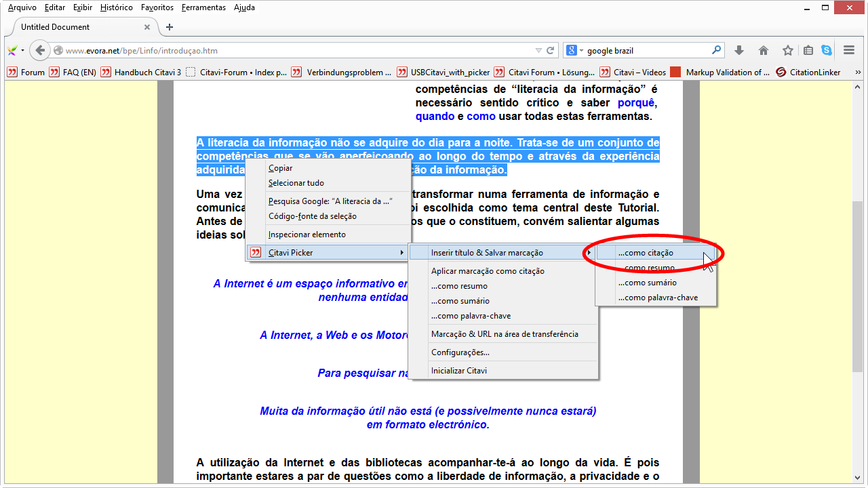Select ...como palavra-chave in the last submenu
Screen dimensions: 868x488
(656, 298)
